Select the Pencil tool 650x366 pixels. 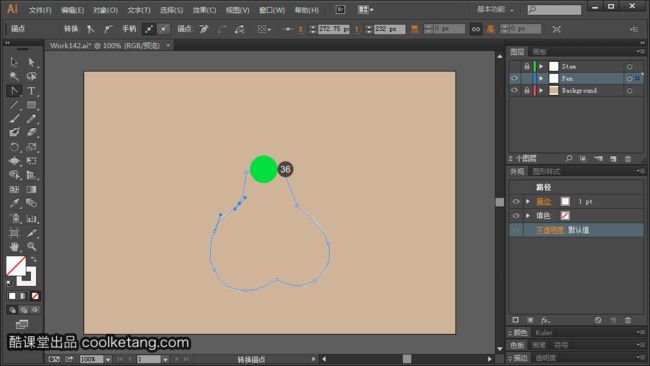(x=31, y=119)
